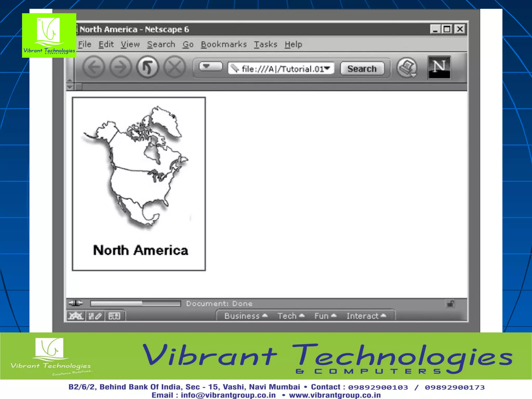Click www.vibrantgroup.co.in link in footer
This screenshot has width=532, height=399.
click(335, 395)
